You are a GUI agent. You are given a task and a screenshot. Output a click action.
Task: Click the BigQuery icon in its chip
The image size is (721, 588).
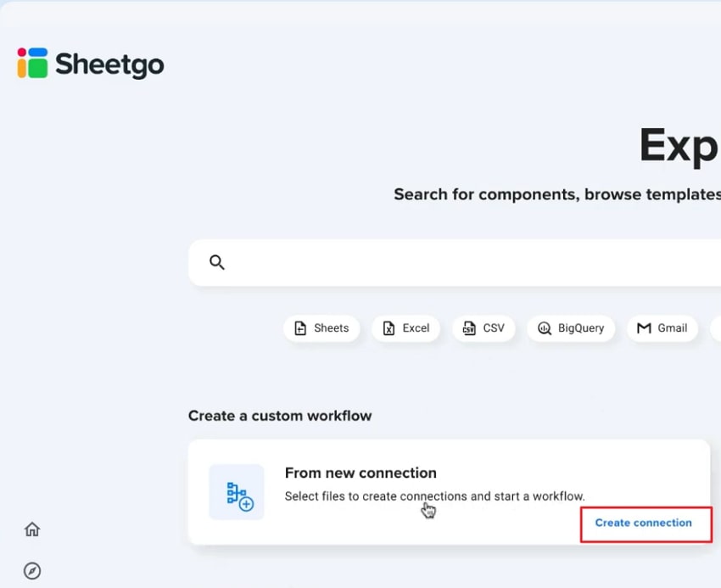tap(544, 328)
